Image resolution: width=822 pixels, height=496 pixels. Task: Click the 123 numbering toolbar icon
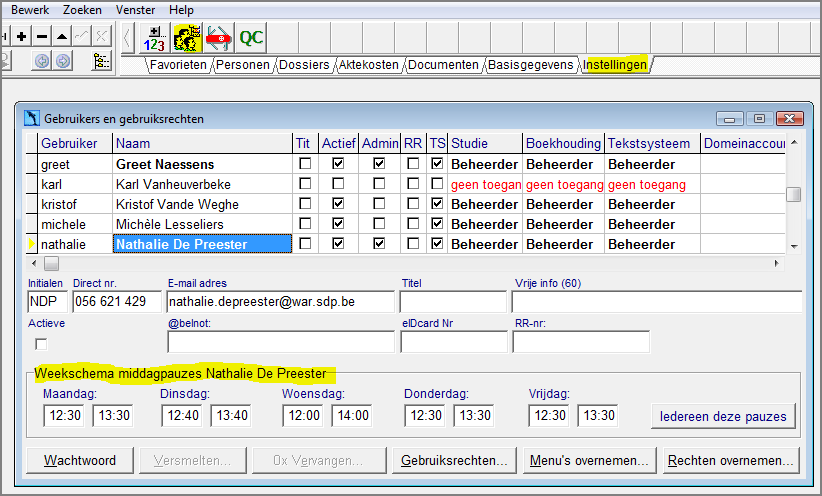click(x=155, y=38)
